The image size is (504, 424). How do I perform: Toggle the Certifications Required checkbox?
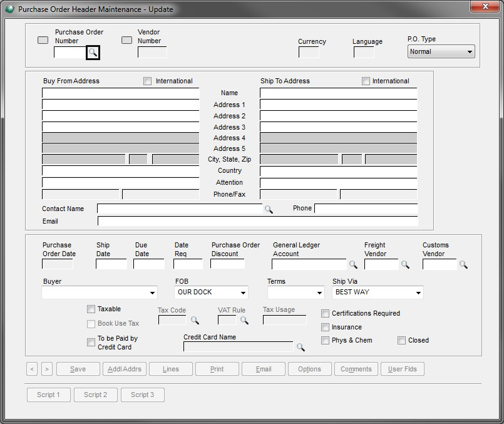pos(326,313)
